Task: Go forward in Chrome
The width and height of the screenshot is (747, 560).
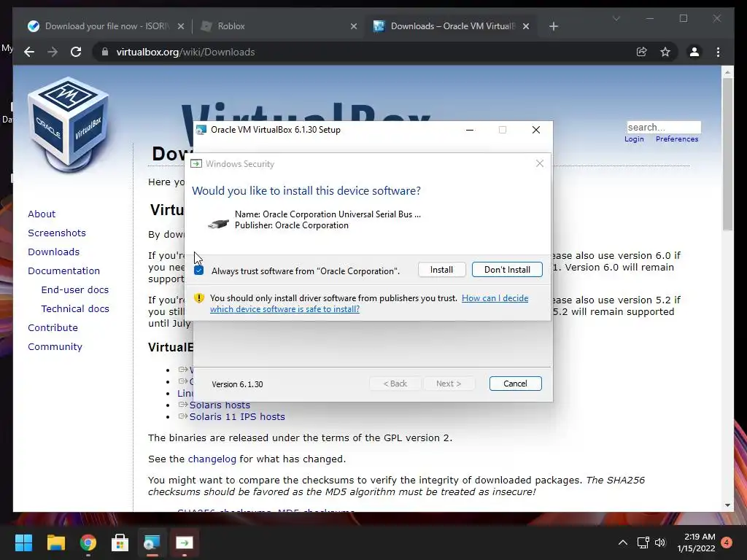Action: point(53,52)
